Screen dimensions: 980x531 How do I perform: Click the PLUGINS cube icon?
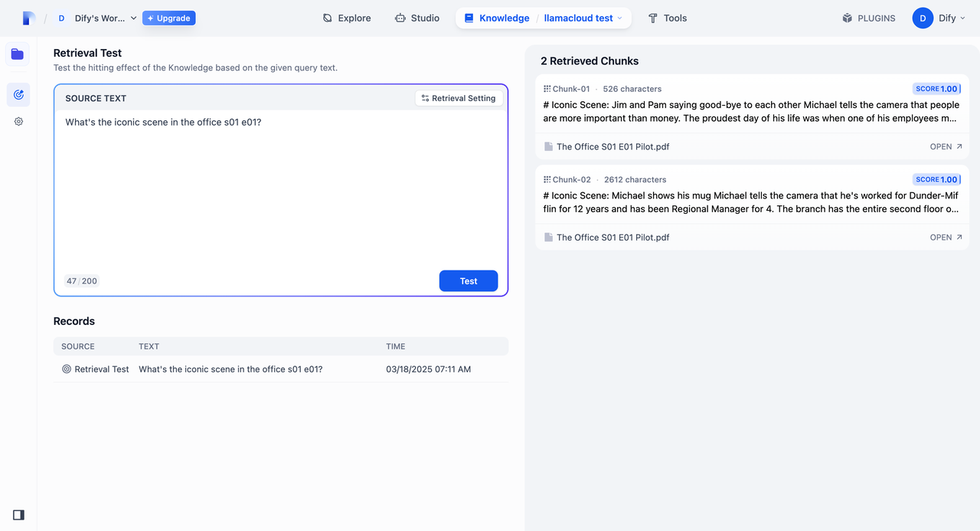[x=847, y=18]
